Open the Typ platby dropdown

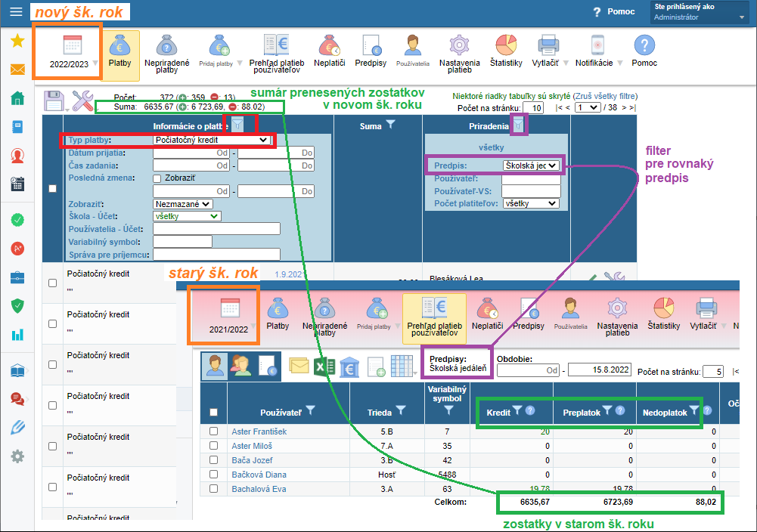(x=211, y=140)
